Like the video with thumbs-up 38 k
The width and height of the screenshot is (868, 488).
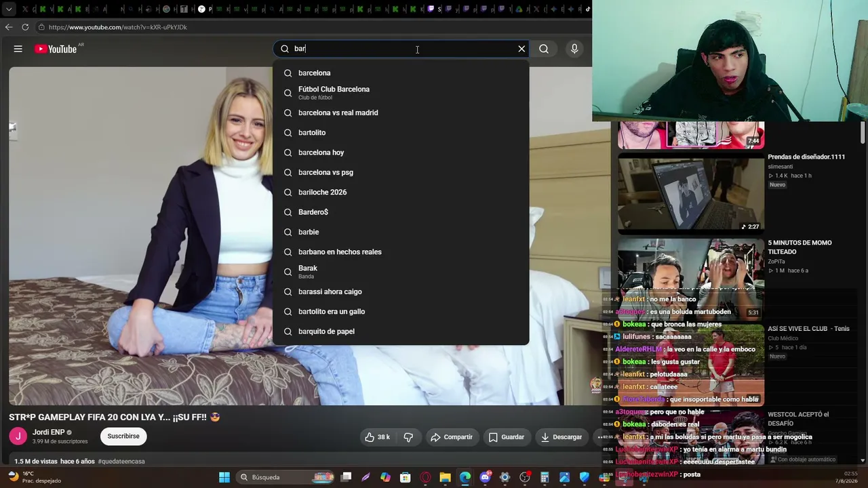click(377, 437)
